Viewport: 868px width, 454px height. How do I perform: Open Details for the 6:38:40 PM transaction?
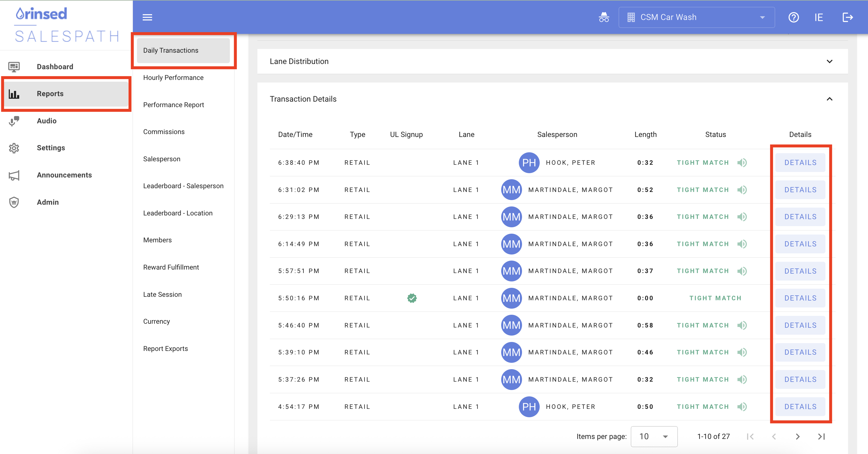pyautogui.click(x=800, y=163)
